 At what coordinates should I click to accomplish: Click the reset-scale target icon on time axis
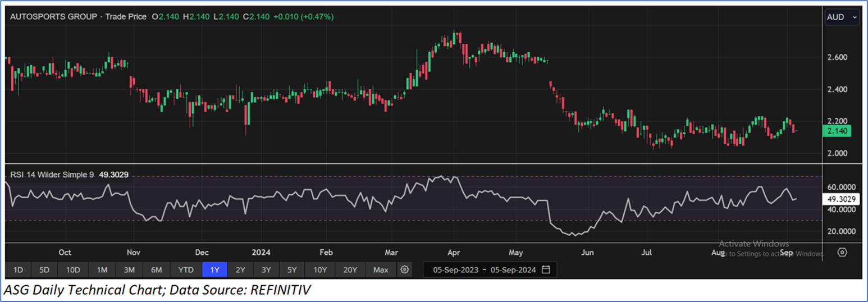pyautogui.click(x=842, y=252)
